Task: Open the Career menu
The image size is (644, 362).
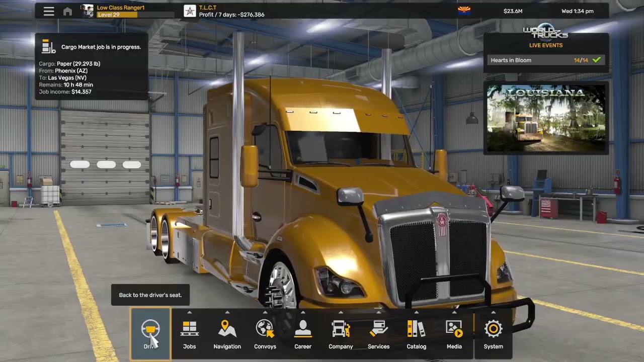Action: coord(303,334)
